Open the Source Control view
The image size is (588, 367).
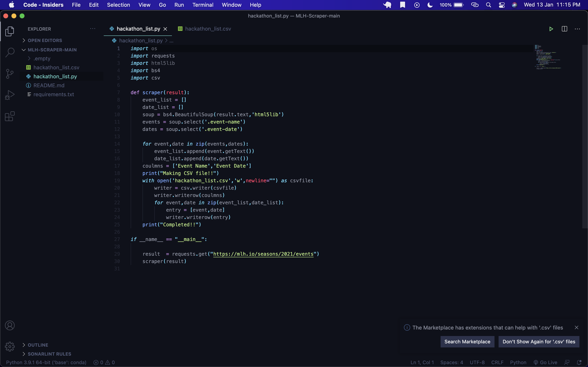[10, 74]
